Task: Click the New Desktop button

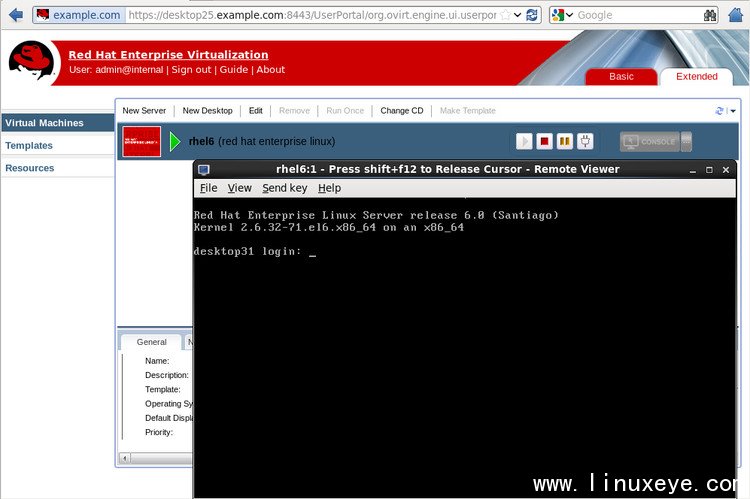Action: click(208, 111)
